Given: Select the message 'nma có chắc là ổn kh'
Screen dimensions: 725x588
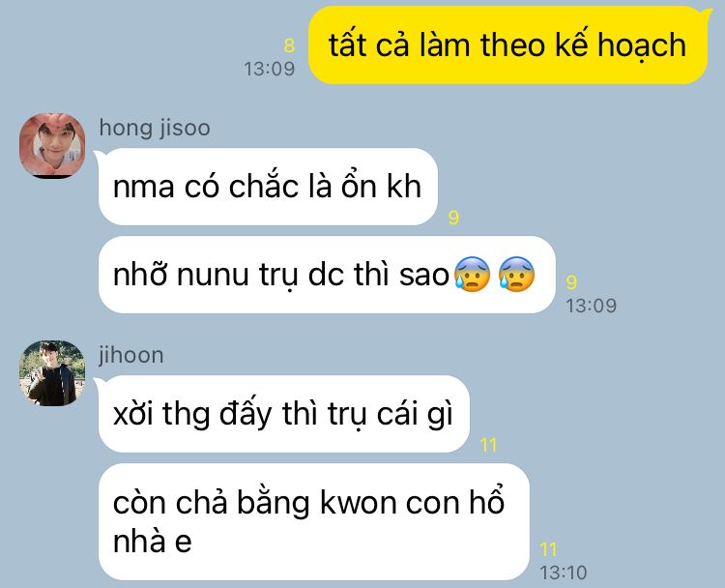Looking at the screenshot, I should tap(268, 187).
